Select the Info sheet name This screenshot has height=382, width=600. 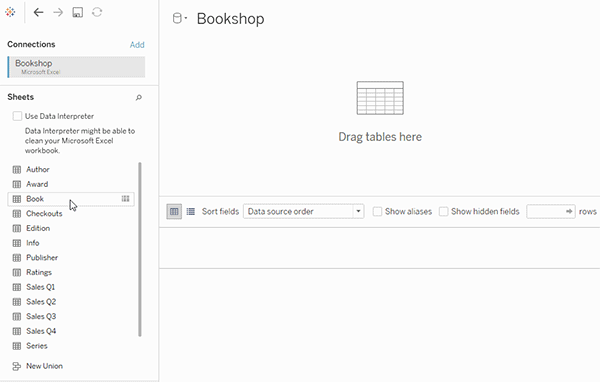tap(33, 243)
